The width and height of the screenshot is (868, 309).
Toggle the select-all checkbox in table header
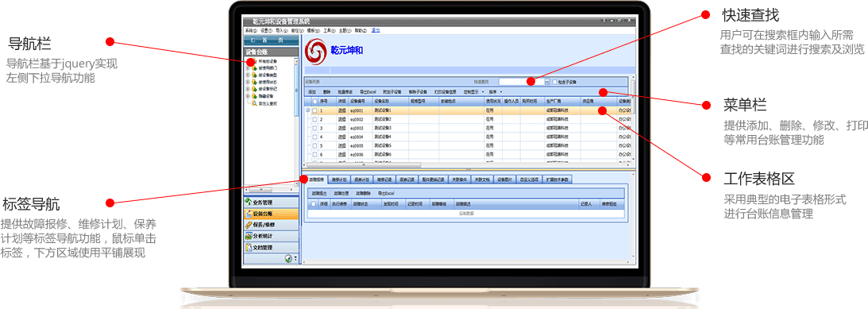point(314,102)
